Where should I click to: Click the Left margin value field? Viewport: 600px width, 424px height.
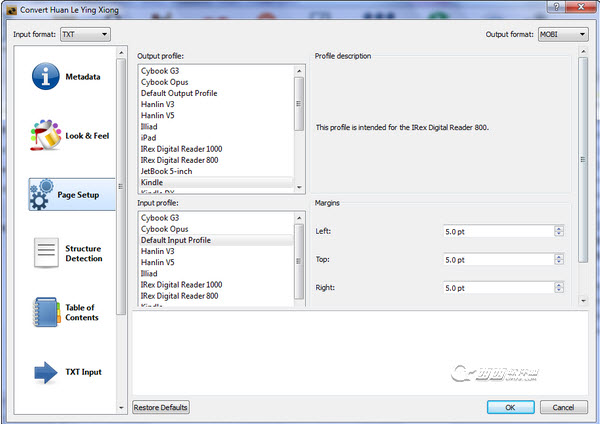pyautogui.click(x=498, y=231)
